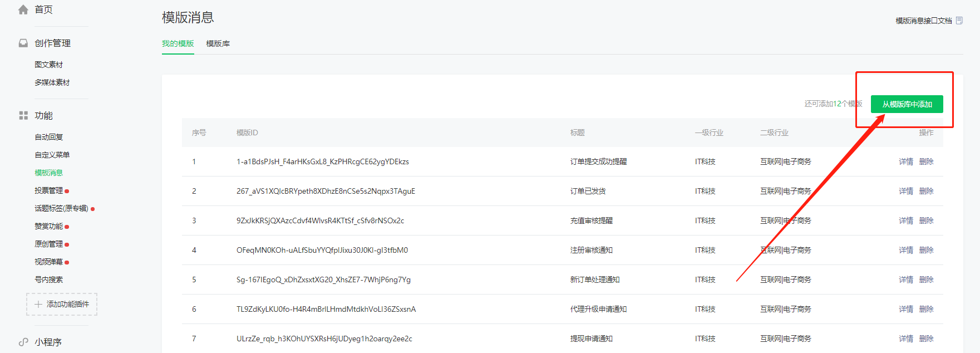Switch to the 模版库 tab
This screenshot has width=980, height=353.
pos(218,43)
